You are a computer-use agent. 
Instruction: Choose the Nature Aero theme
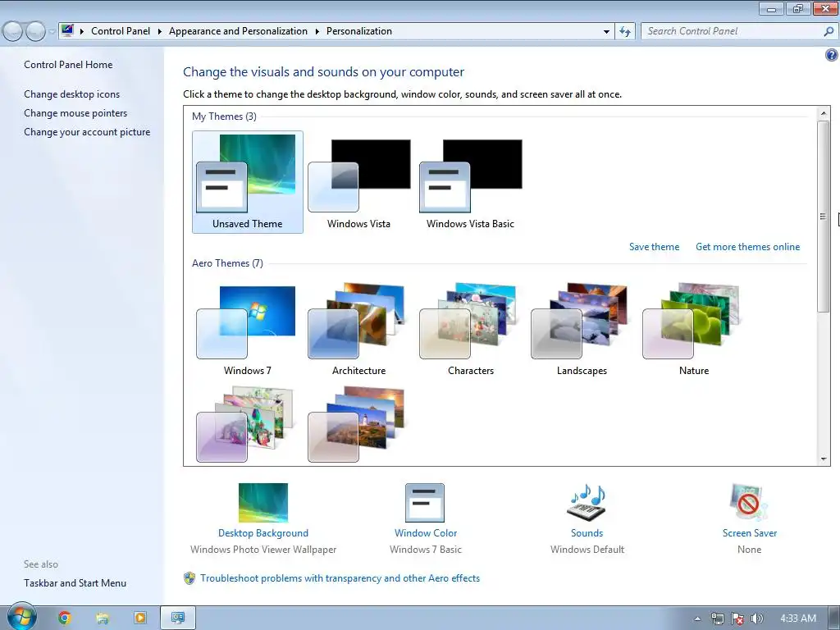(693, 330)
